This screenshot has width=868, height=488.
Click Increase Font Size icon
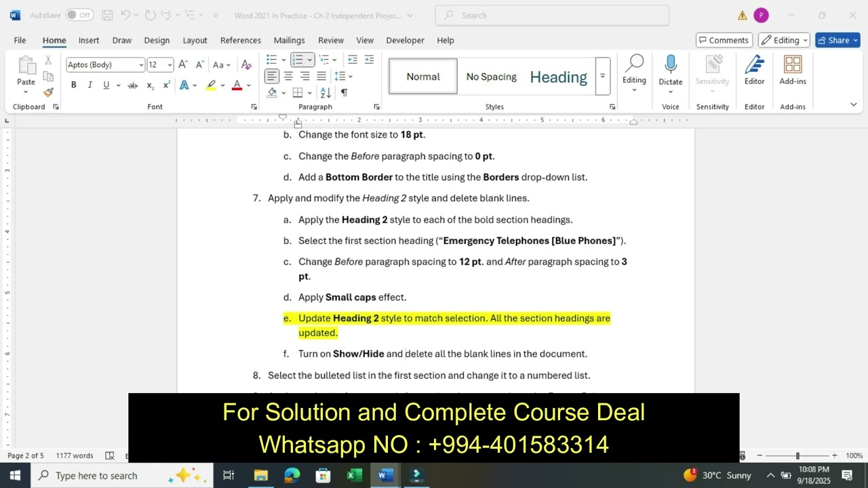[x=183, y=65]
